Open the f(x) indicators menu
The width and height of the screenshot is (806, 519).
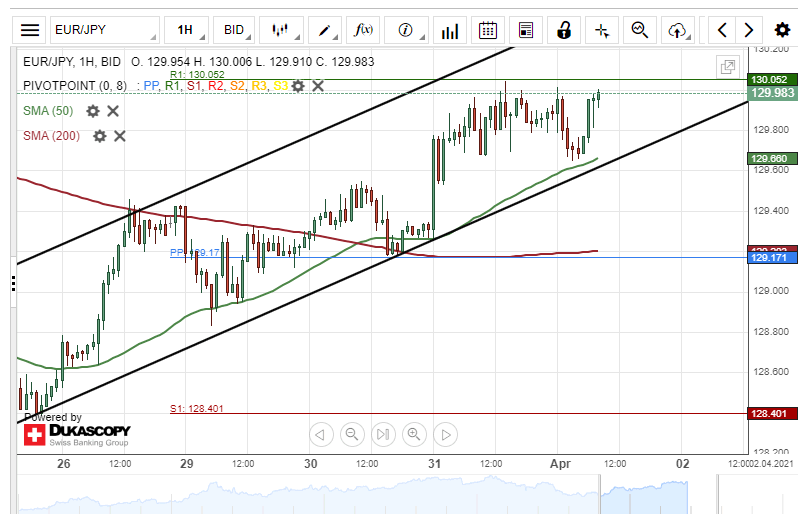[x=363, y=30]
